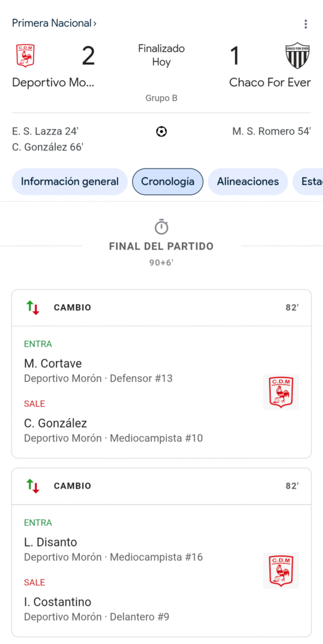Click the soccer ball goals icon

161,132
